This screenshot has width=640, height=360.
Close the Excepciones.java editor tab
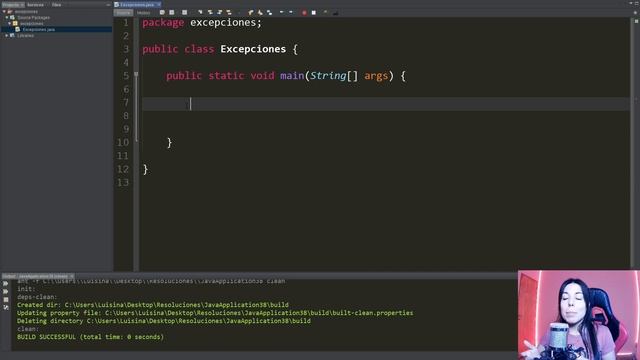pos(159,4)
